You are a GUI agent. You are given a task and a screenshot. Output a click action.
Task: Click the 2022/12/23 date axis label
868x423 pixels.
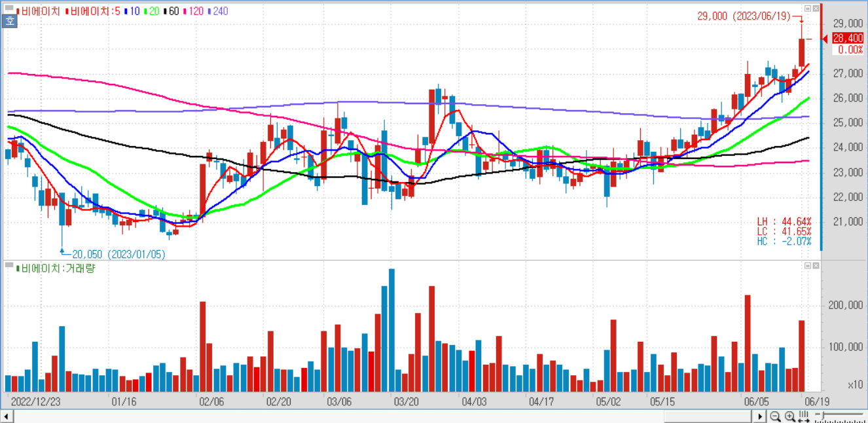coord(35,401)
